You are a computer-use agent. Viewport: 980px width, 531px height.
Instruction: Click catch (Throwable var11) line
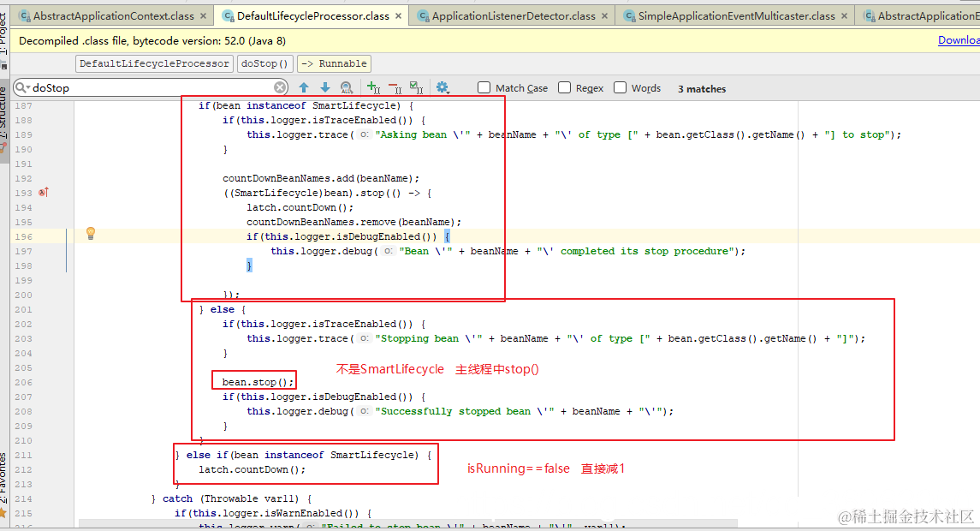231,498
